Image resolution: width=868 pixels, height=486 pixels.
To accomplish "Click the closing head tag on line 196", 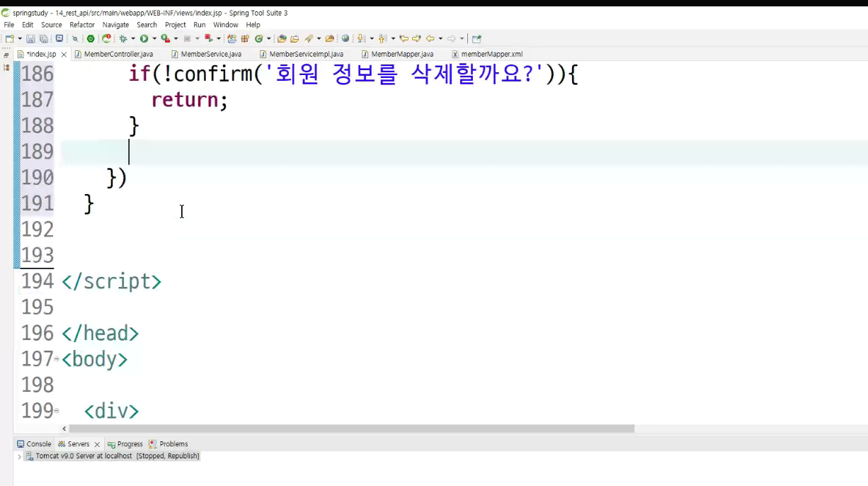I will point(100,333).
